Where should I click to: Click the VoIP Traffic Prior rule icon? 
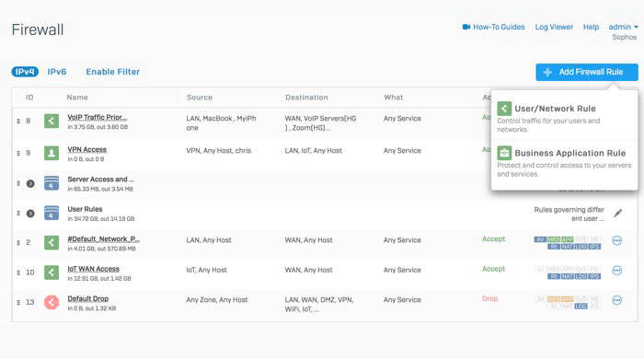coord(52,121)
